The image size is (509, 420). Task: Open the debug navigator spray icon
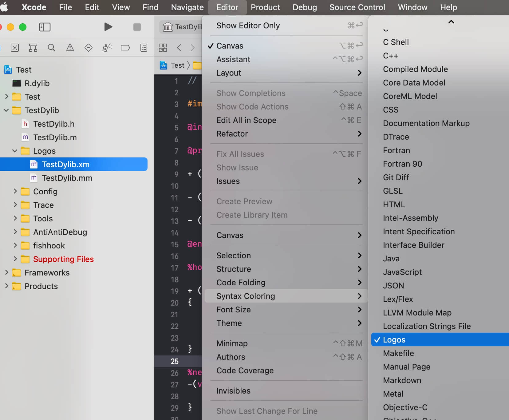point(107,48)
